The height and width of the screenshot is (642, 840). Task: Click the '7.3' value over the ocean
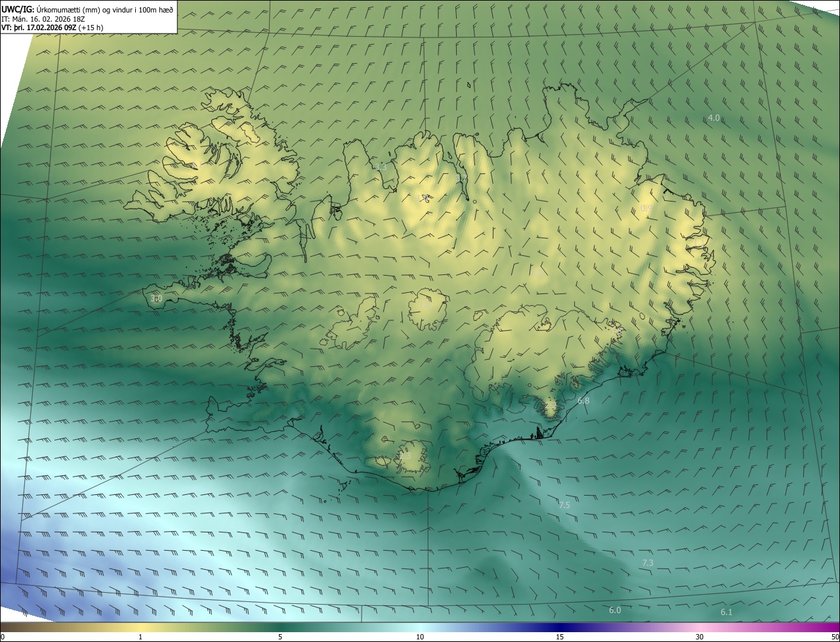point(648,563)
